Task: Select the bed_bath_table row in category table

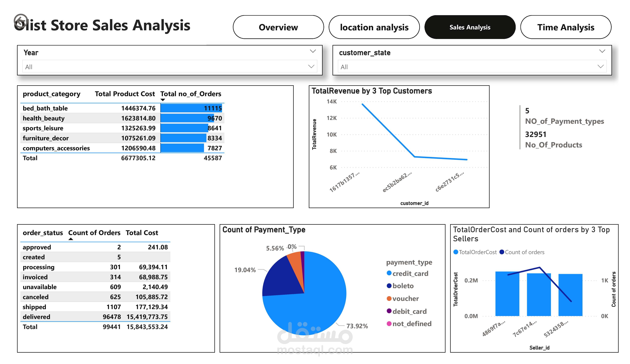Action: tap(45, 108)
